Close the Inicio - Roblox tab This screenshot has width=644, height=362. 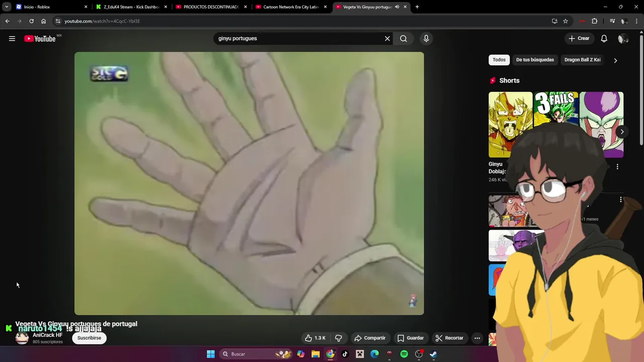(x=86, y=7)
